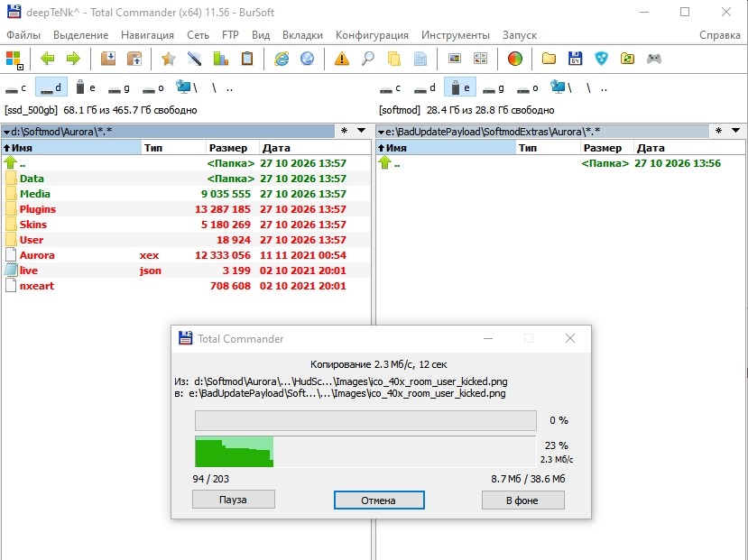The image size is (748, 560).
Task: Click the blue shield toolbar icon
Action: (x=602, y=59)
